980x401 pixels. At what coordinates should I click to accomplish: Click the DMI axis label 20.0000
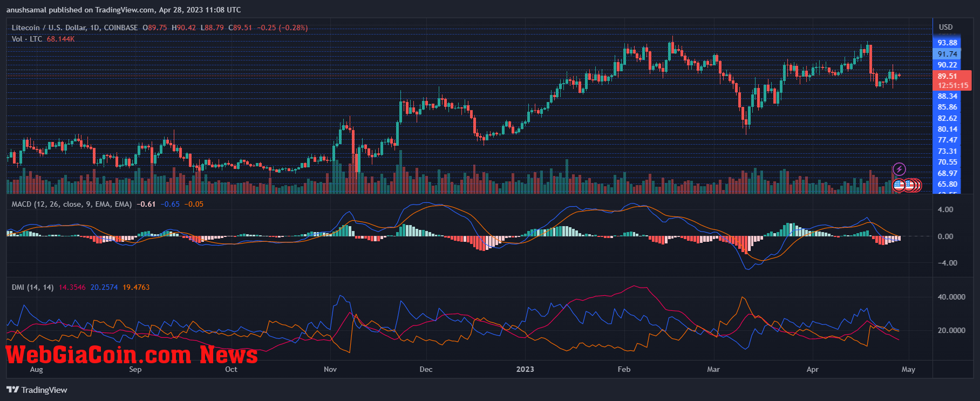click(x=951, y=330)
